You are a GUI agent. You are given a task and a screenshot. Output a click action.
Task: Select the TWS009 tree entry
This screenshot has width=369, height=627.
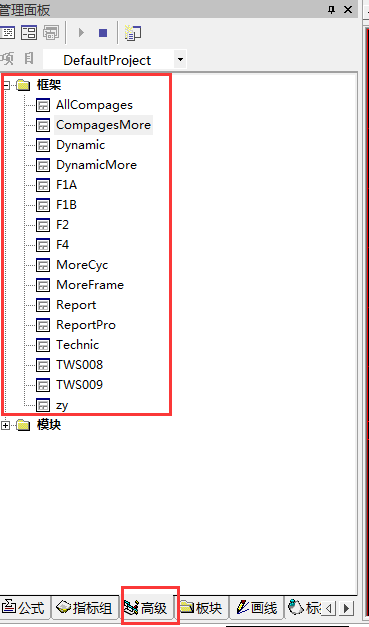click(80, 385)
